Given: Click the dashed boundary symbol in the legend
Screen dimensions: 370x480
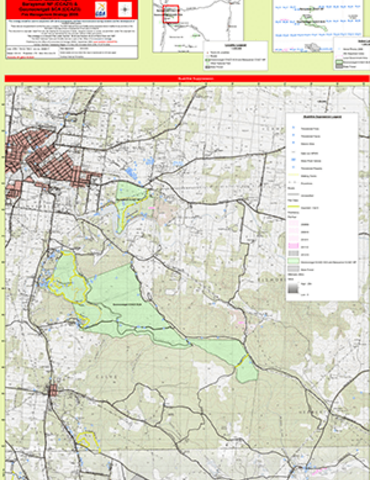Looking at the screenshot, I should coord(293,183).
